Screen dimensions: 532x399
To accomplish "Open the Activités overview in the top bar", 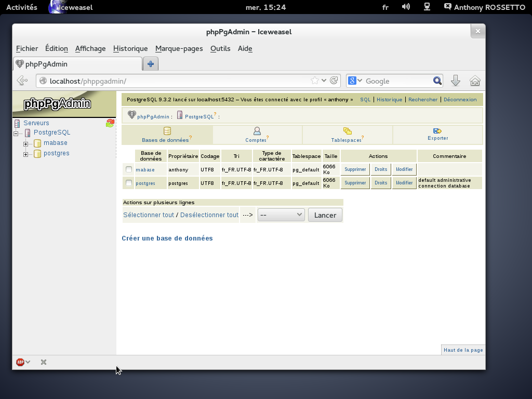I will 22,7.
